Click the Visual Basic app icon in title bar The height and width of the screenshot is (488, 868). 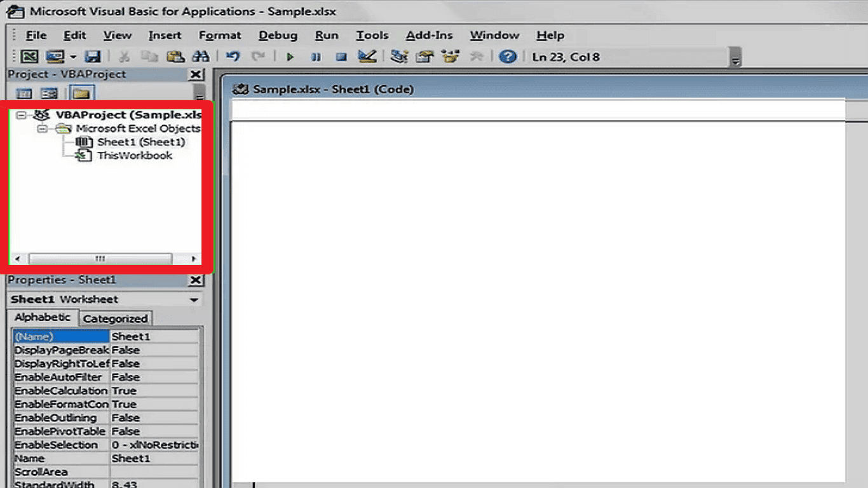coord(15,11)
